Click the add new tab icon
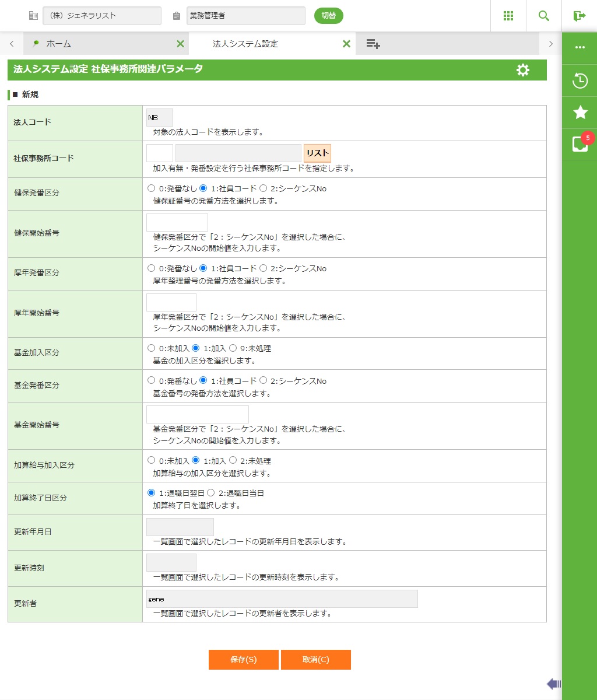The height and width of the screenshot is (700, 597). [x=373, y=44]
